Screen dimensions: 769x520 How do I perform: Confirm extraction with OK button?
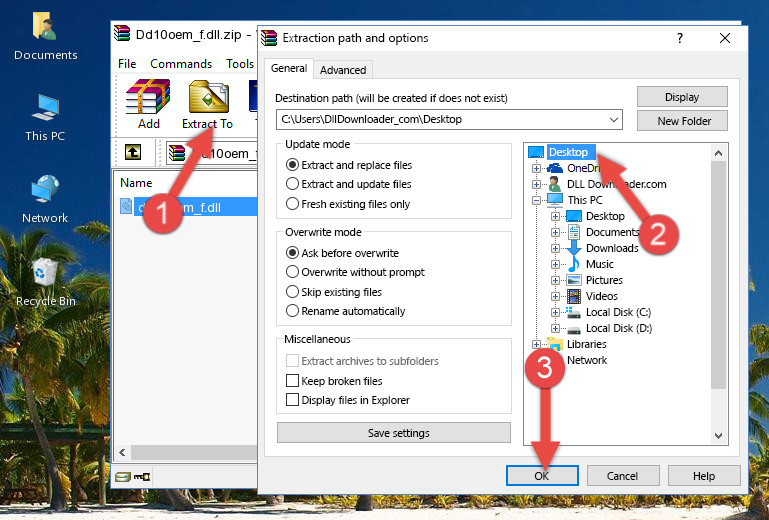click(542, 476)
